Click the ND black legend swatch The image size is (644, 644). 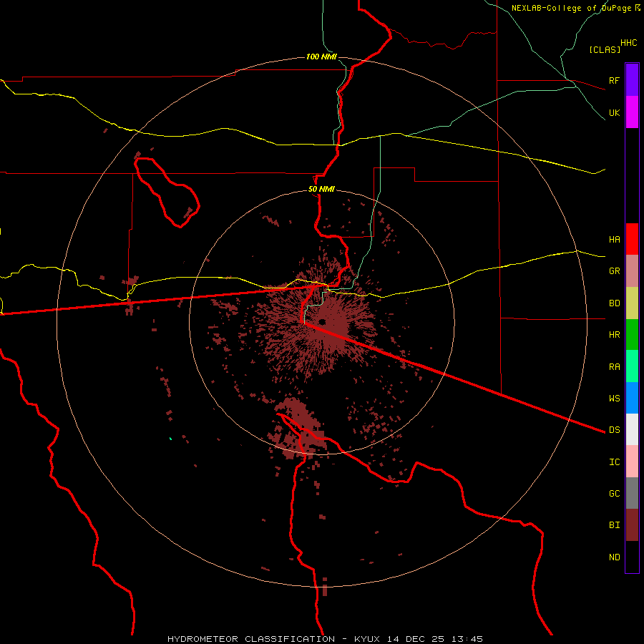click(x=632, y=557)
